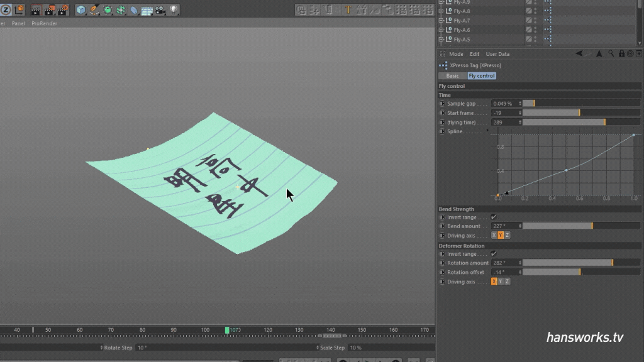Expand the Fly-A.7 tree item

(x=441, y=20)
